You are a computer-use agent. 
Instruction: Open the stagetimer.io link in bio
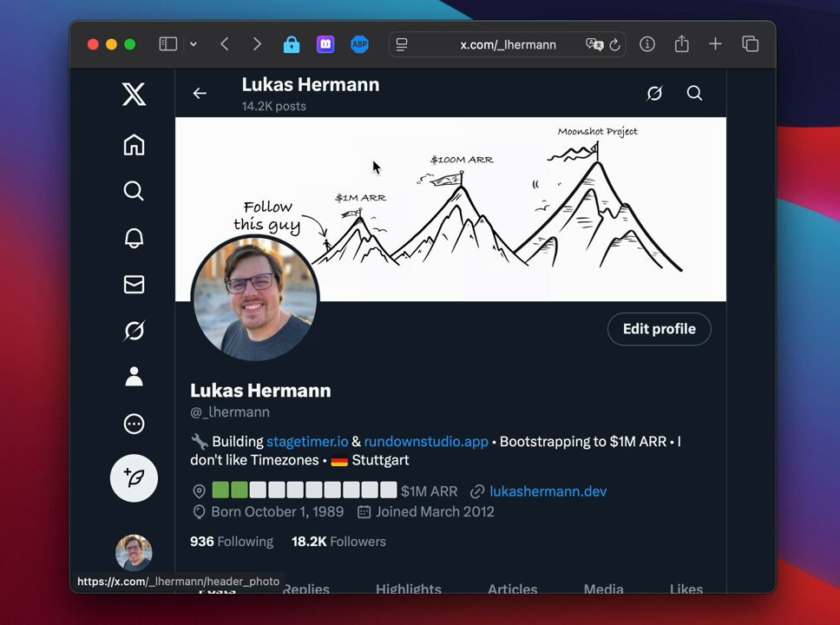coord(307,442)
